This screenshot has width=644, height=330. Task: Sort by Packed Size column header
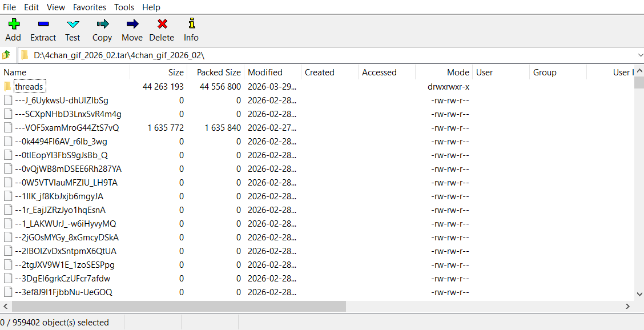(x=216, y=73)
